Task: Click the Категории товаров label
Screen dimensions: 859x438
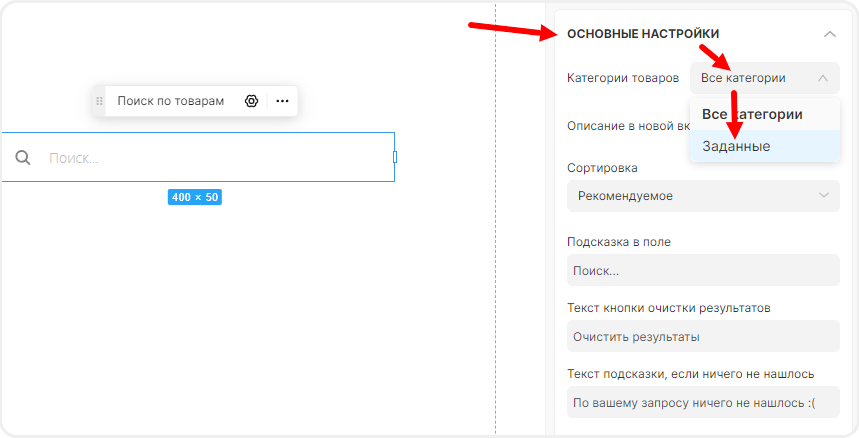Action: [x=622, y=78]
